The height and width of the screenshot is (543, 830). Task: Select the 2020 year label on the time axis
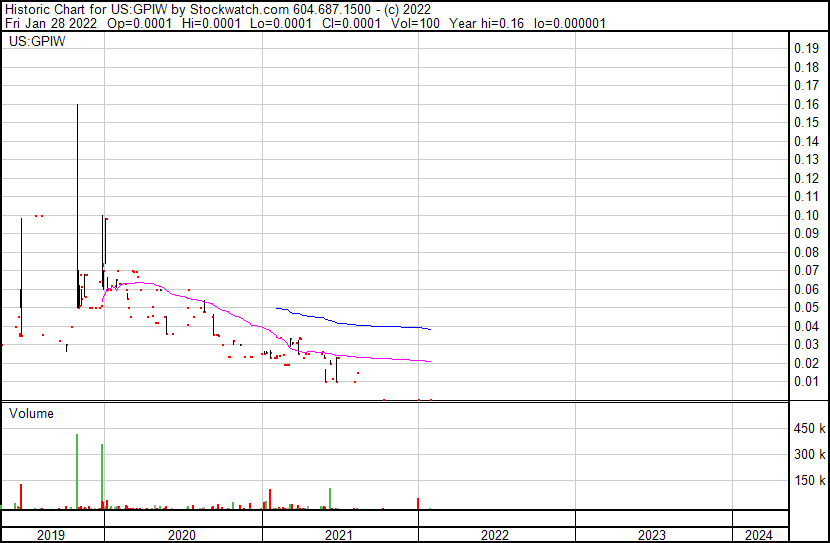click(x=183, y=535)
